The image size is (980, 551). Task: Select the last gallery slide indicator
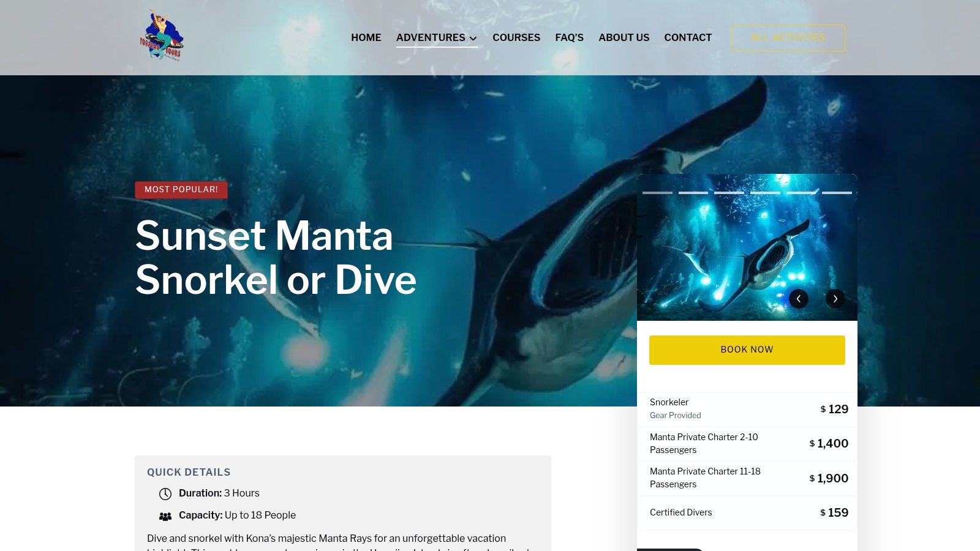[837, 193]
